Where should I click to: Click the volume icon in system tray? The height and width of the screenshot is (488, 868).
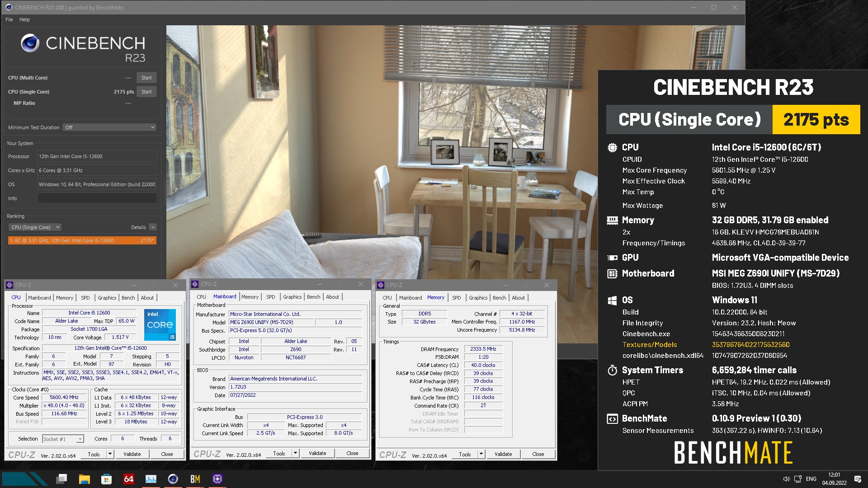(x=786, y=479)
